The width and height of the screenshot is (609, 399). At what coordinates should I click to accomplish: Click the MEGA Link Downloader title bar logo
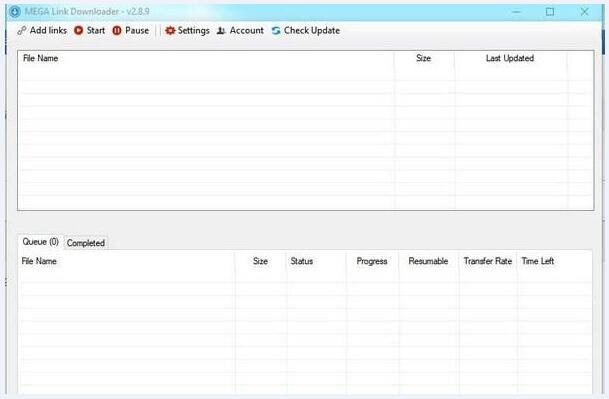click(14, 12)
